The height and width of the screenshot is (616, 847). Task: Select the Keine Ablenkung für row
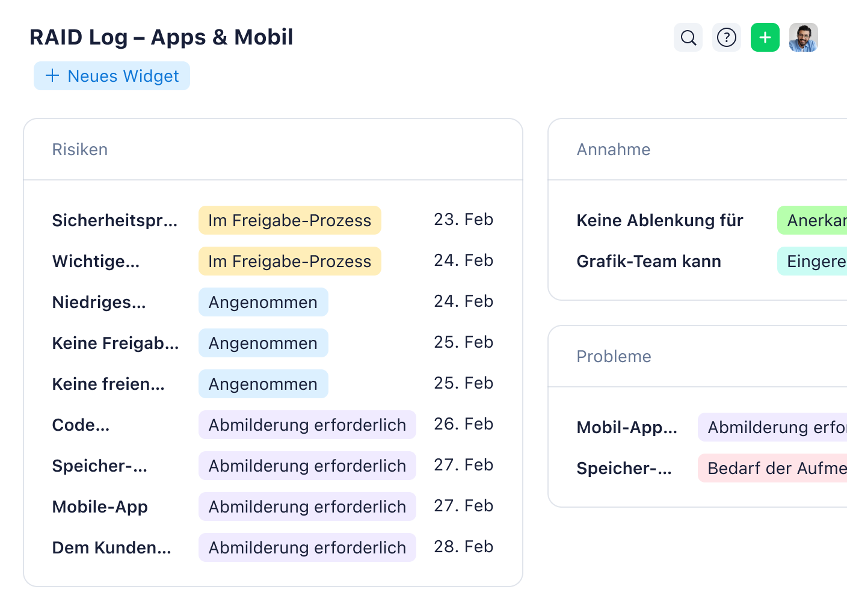[x=659, y=220]
